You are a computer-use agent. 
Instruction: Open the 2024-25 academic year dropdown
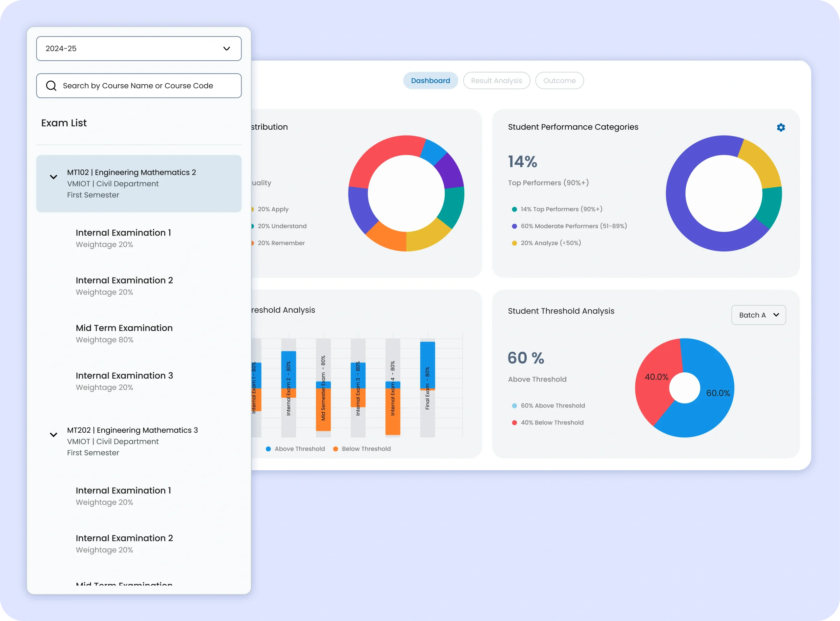click(139, 49)
